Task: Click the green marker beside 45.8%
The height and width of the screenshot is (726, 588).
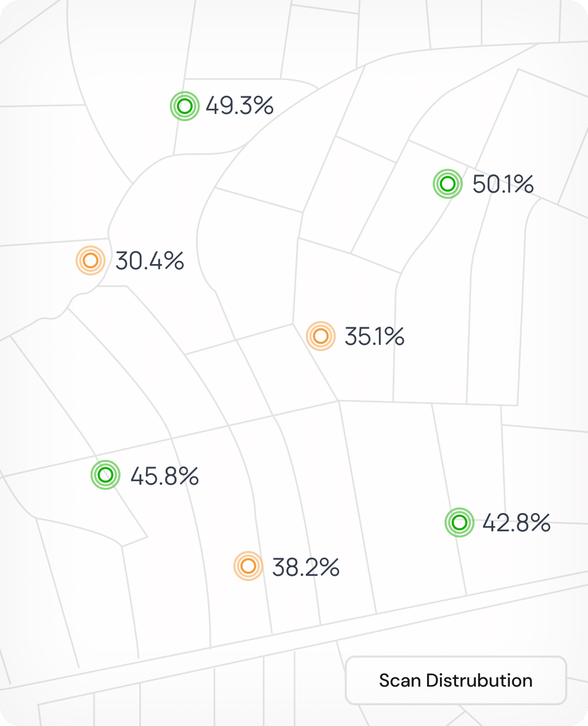Action: (106, 475)
